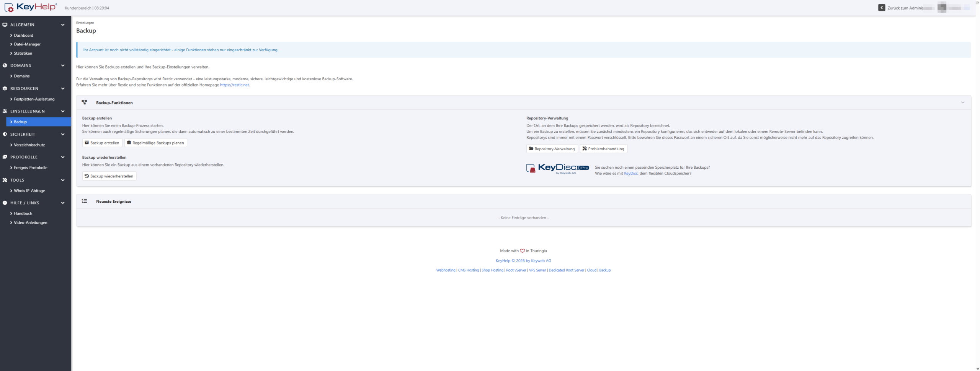Click the scrollbar down arrow

click(x=978, y=369)
